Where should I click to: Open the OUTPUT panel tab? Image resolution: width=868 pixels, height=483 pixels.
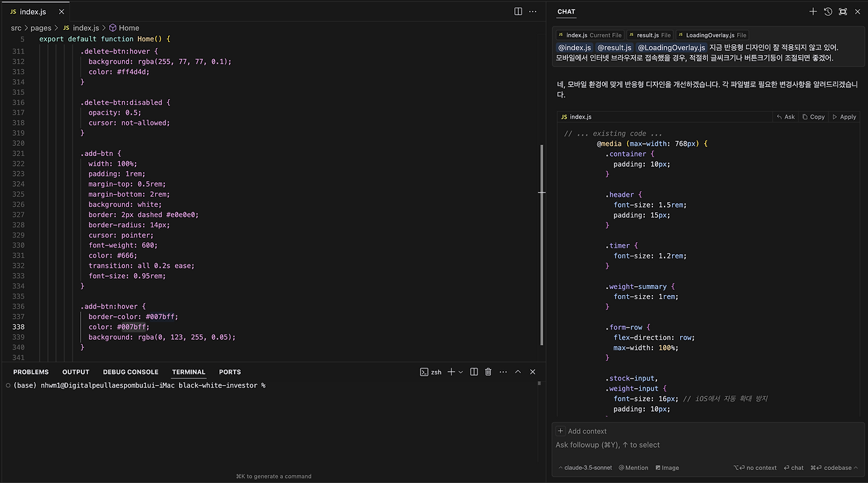coord(76,372)
